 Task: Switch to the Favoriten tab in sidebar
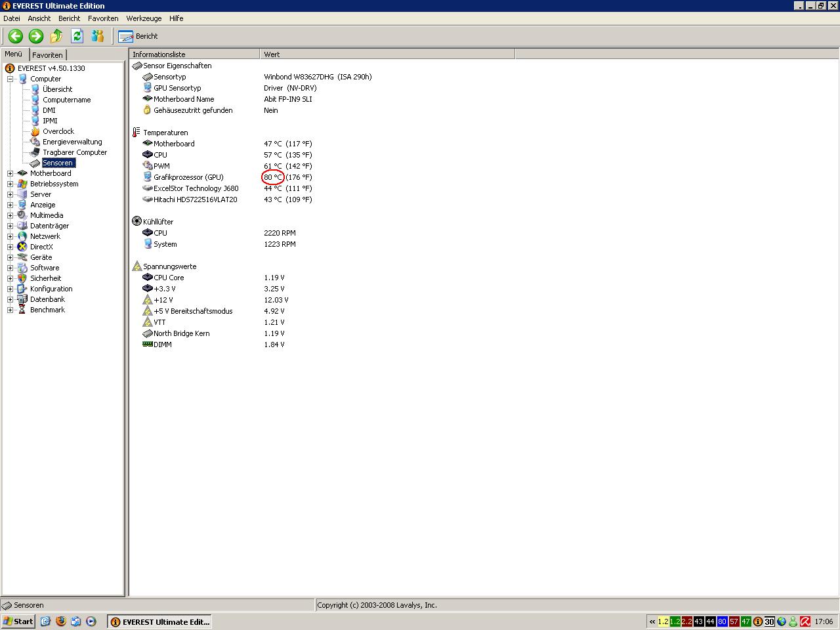[47, 55]
